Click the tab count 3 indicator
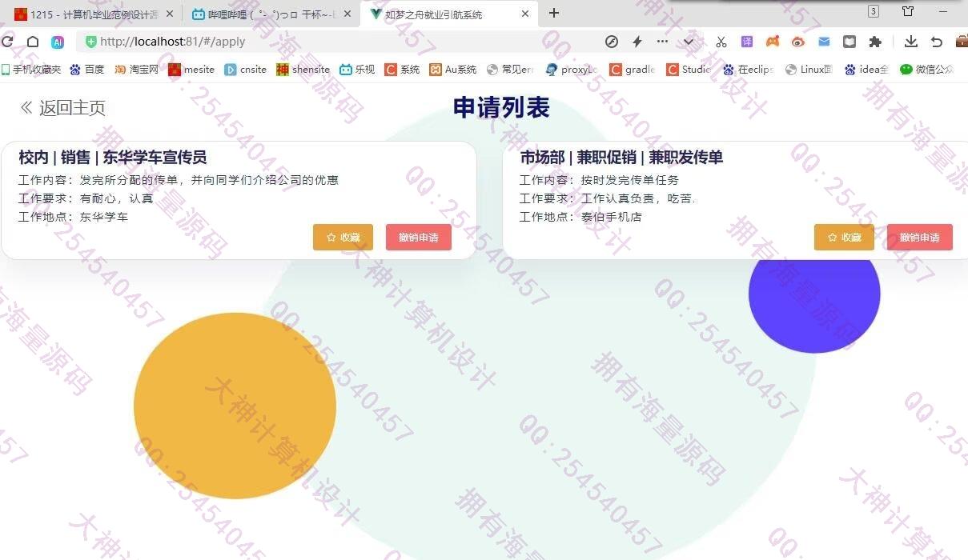 tap(874, 11)
